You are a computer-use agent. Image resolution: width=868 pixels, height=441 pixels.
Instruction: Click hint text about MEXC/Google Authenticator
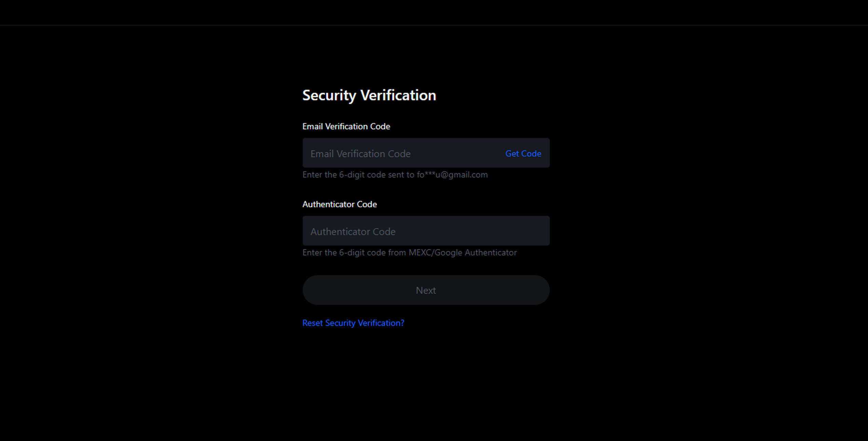410,253
